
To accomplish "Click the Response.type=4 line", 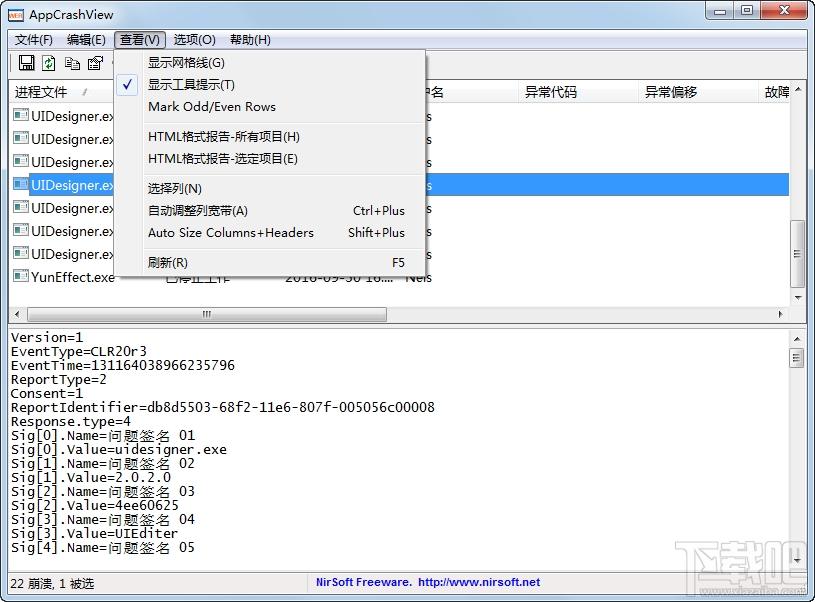I will click(x=71, y=421).
